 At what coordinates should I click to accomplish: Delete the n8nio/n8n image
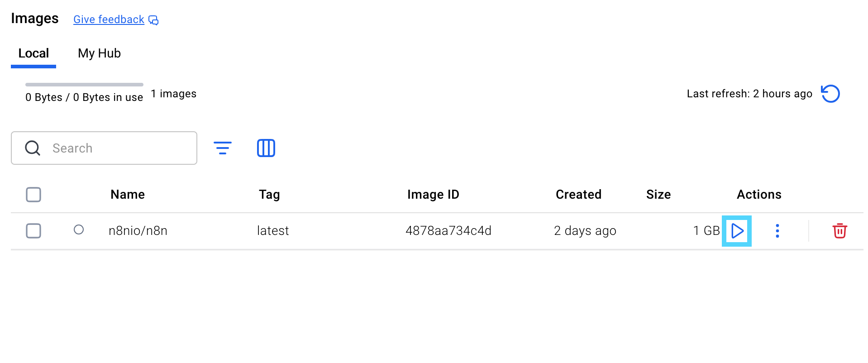point(839,231)
